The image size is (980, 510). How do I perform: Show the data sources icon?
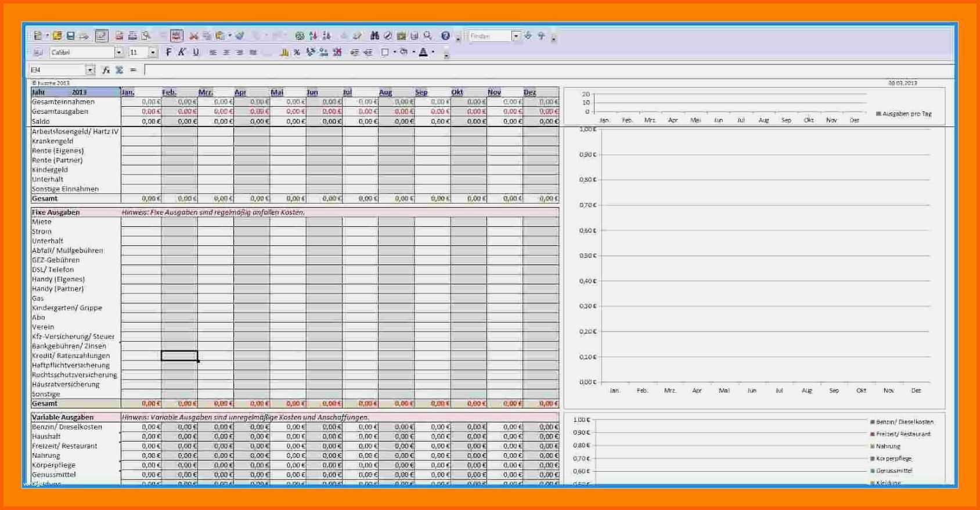tap(414, 36)
